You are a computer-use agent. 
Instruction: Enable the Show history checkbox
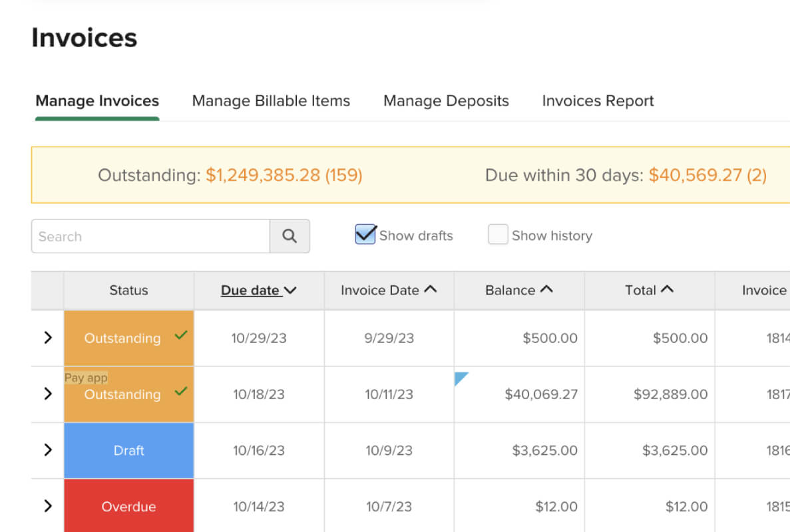(498, 235)
